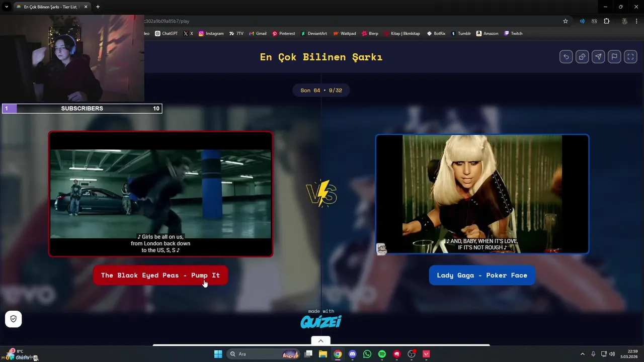The height and width of the screenshot is (362, 644).
Task: Click the copy/duplicate icon beside the title
Action: [582, 57]
